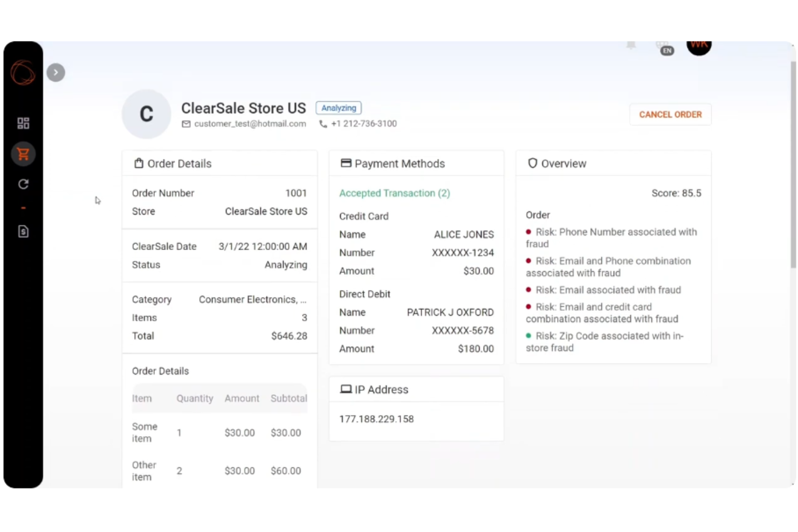Click the Status value Analyzing in Order Details
This screenshot has height=532, width=798.
point(286,265)
